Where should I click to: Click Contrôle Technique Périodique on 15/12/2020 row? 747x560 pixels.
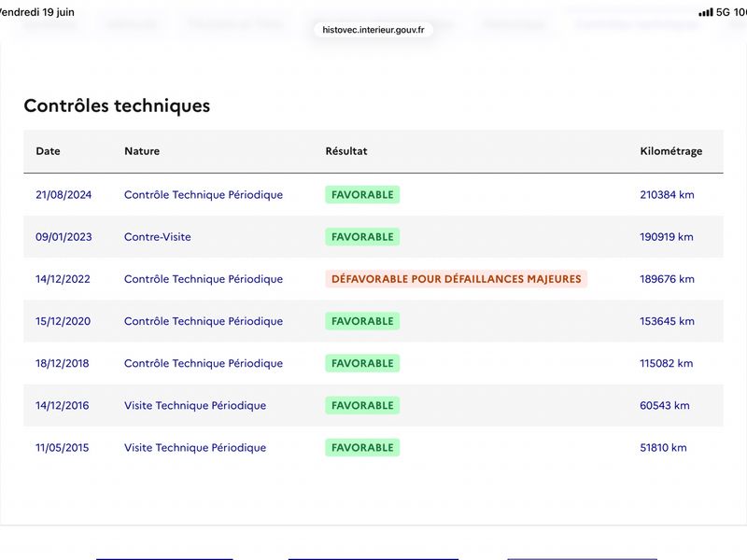[204, 321]
